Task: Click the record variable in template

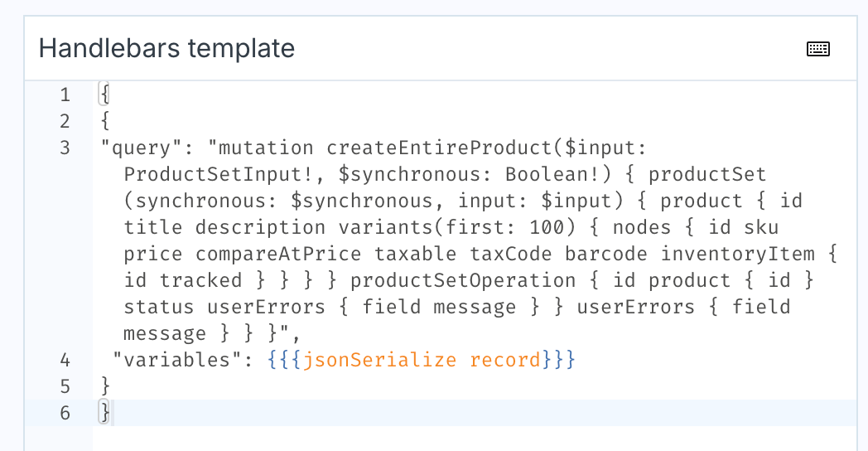Action: (x=505, y=360)
